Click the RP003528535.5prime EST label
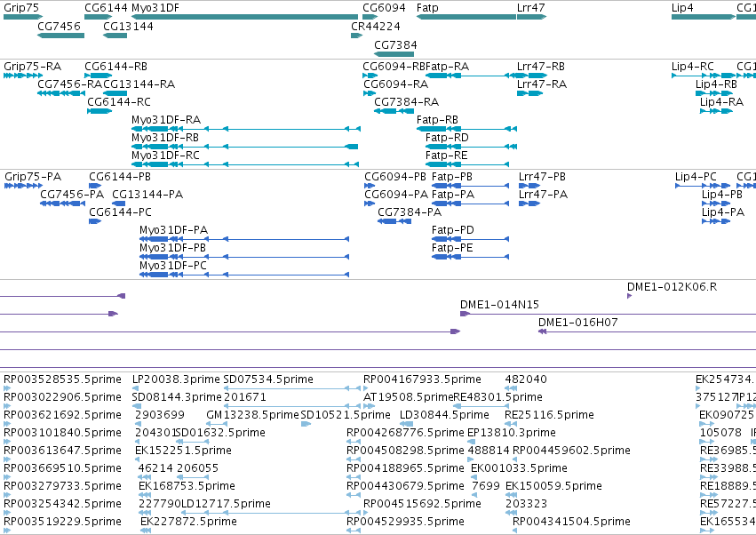The height and width of the screenshot is (535, 756). [x=63, y=379]
